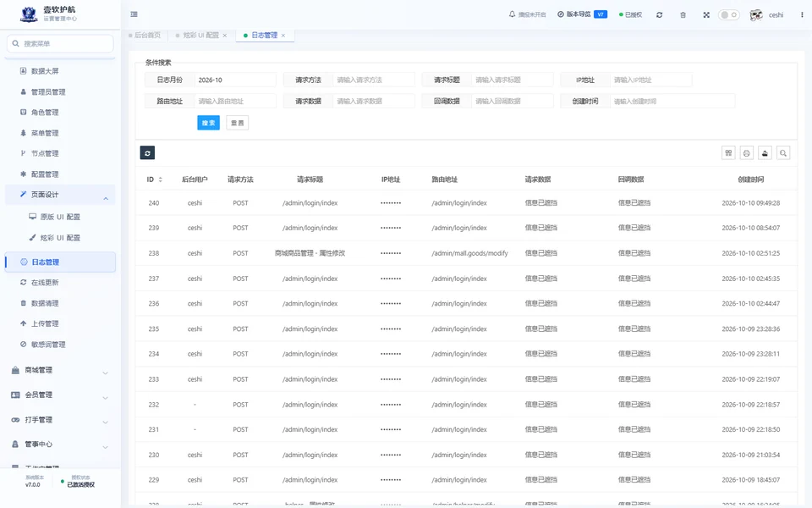The width and height of the screenshot is (812, 508).
Task: Click the notification bell icon
Action: (x=512, y=14)
